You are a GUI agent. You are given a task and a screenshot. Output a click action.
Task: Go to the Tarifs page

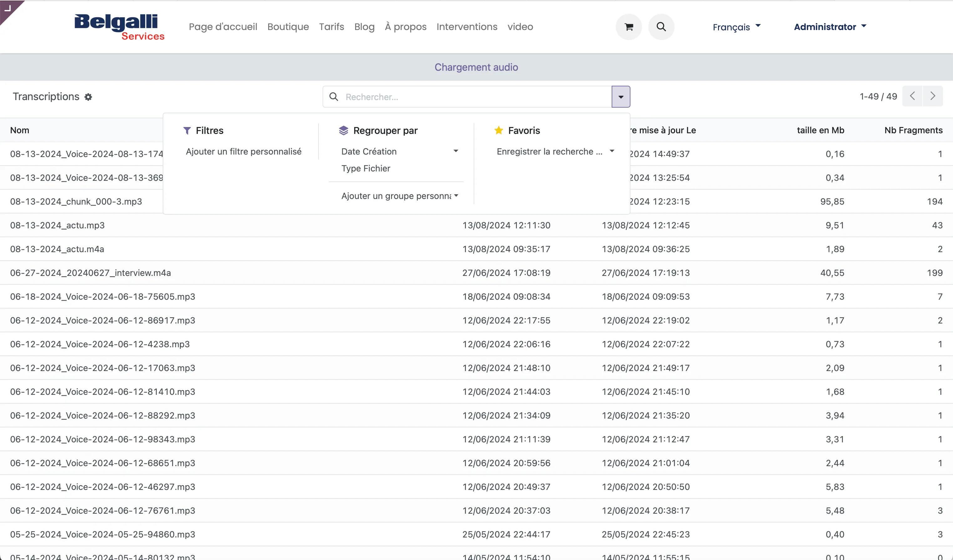[331, 27]
